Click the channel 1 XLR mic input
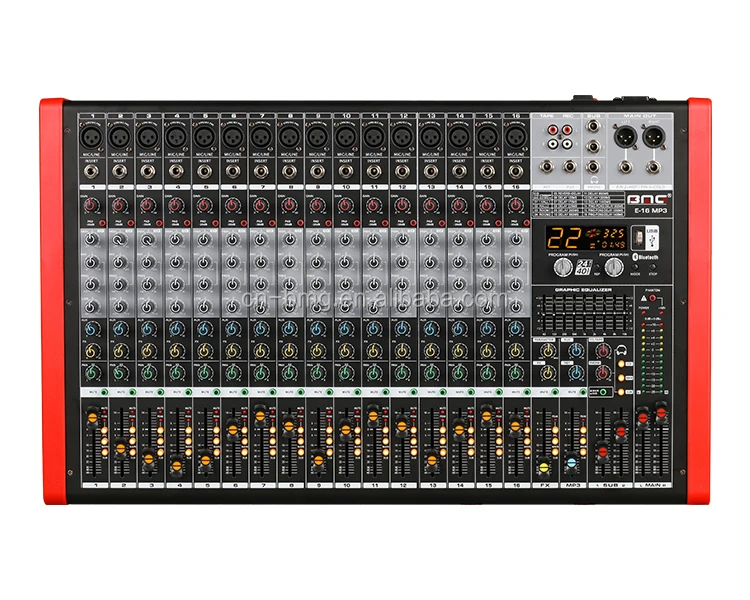 [91, 137]
